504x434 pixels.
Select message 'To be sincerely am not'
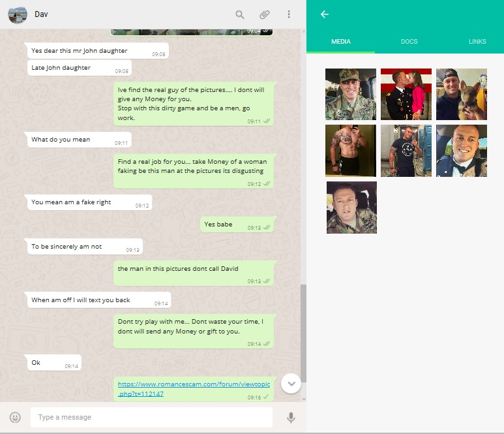tap(85, 247)
